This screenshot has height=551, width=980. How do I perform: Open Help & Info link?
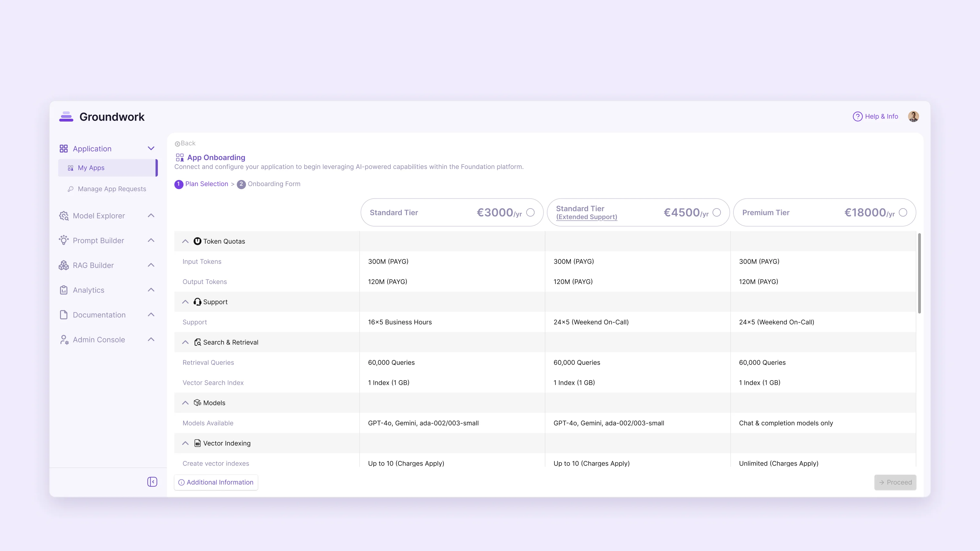tap(875, 116)
